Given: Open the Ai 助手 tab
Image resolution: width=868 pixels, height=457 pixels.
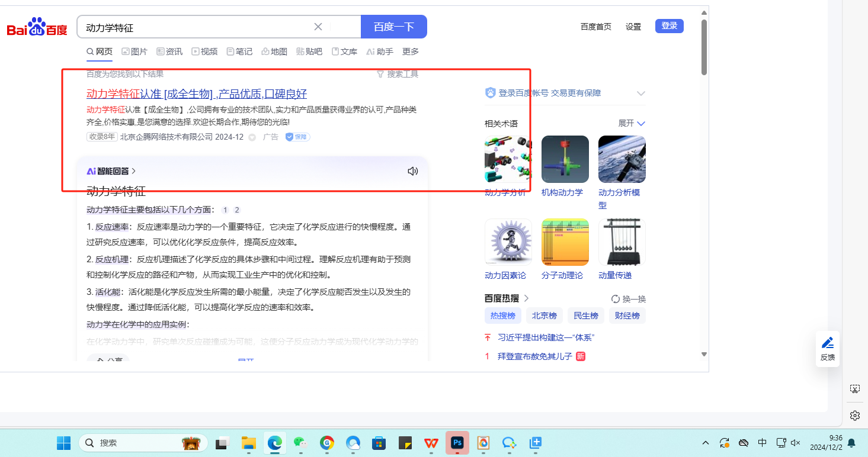Looking at the screenshot, I should pos(380,52).
